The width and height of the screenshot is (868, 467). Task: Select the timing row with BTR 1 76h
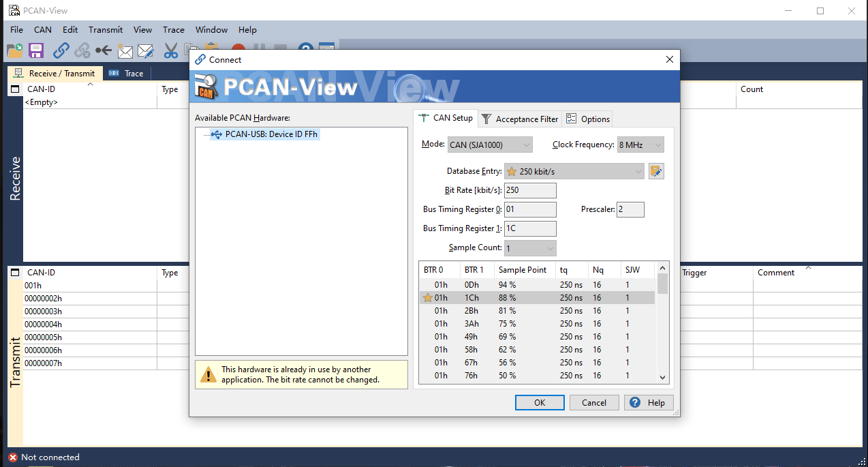[537, 376]
